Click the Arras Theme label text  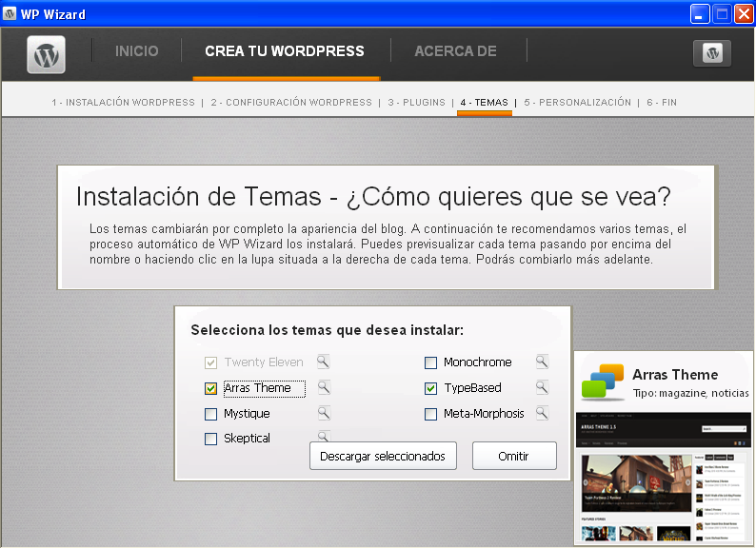(257, 388)
